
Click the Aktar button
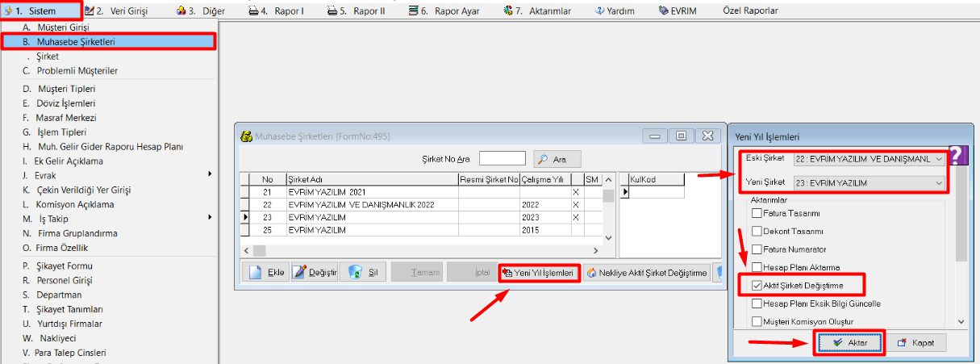[849, 343]
